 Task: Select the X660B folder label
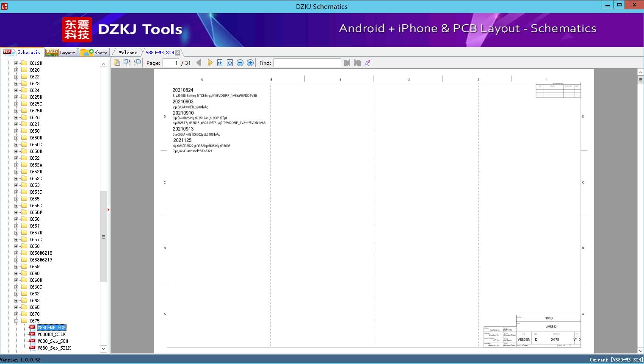[x=36, y=280]
